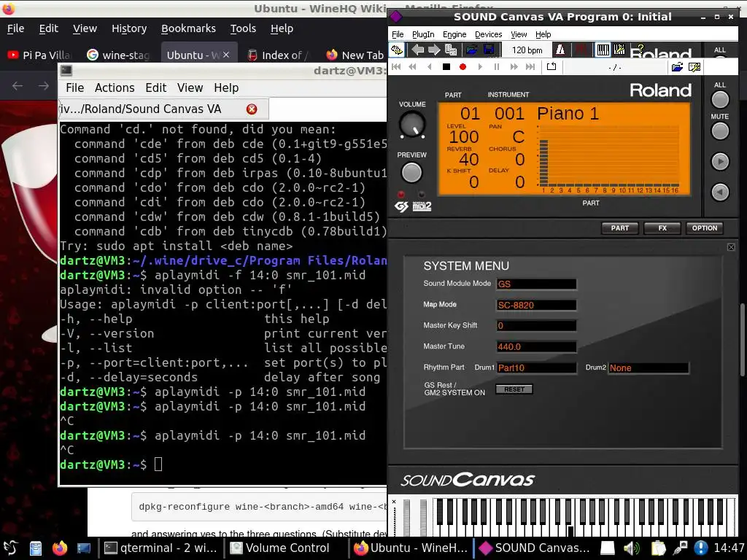Close the Sound Canvas VA terminal tab
This screenshot has height=560, width=747.
pos(252,109)
